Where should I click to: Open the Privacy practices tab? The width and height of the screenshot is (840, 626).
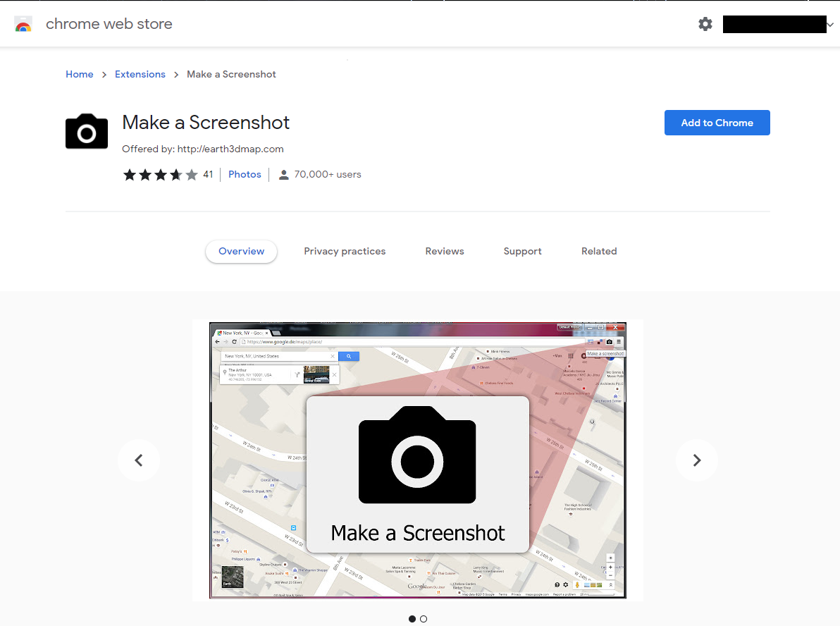click(x=345, y=252)
